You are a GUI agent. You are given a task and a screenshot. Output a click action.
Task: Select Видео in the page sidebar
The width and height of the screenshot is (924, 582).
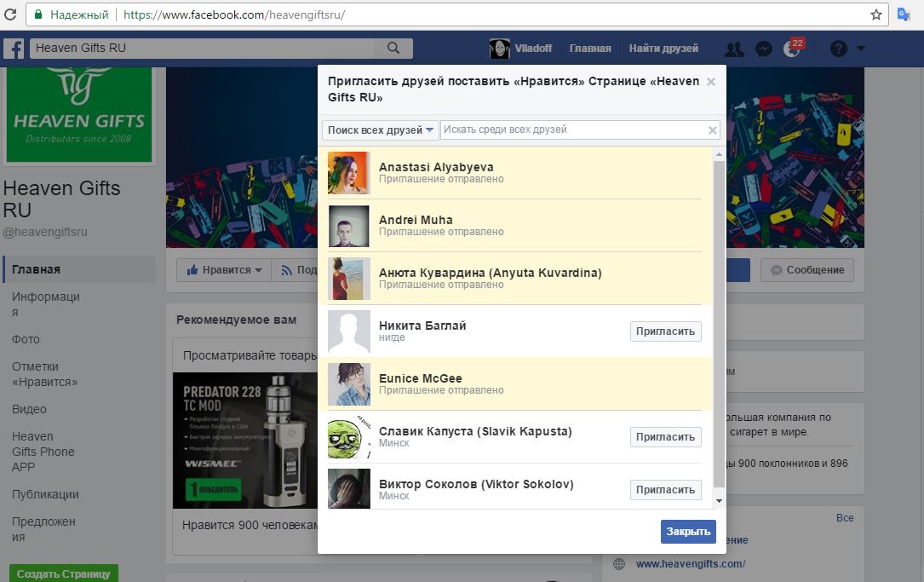(x=30, y=409)
